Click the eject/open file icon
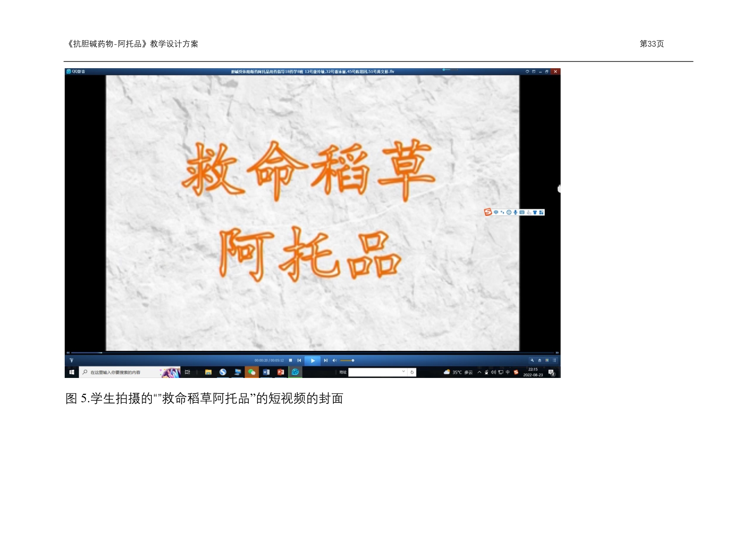Image resolution: width=756 pixels, height=535 pixels. (x=540, y=360)
